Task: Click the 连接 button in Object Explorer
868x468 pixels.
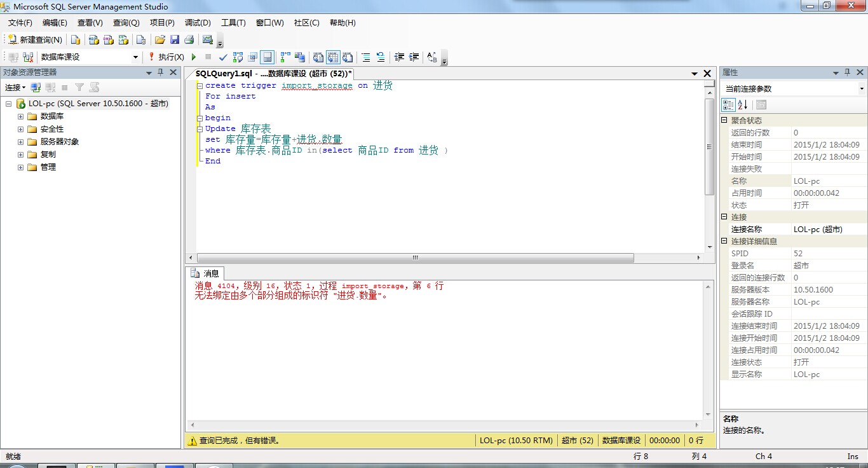Action: 15,87
